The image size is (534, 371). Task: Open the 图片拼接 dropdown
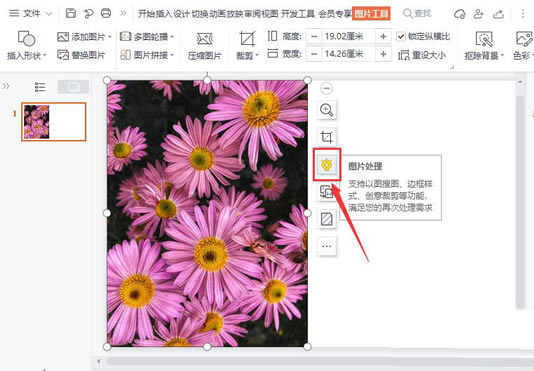[147, 55]
